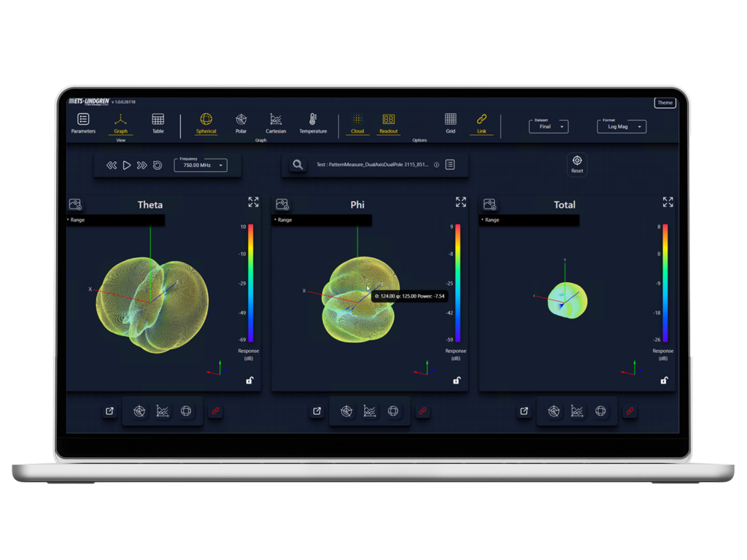
Task: Step back to previous frequency
Action: tap(112, 166)
